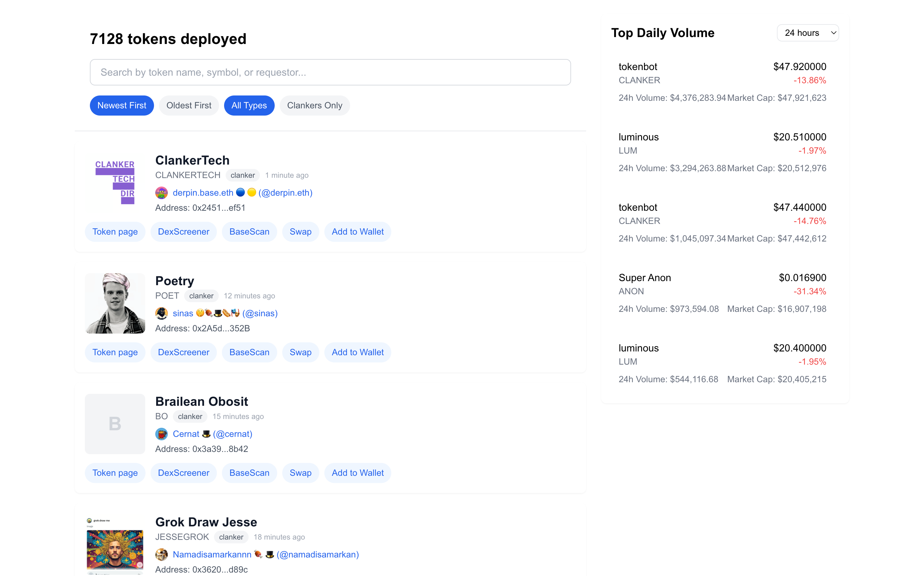Select the Oldest First sort filter
This screenshot has height=576, width=924.
(x=189, y=106)
